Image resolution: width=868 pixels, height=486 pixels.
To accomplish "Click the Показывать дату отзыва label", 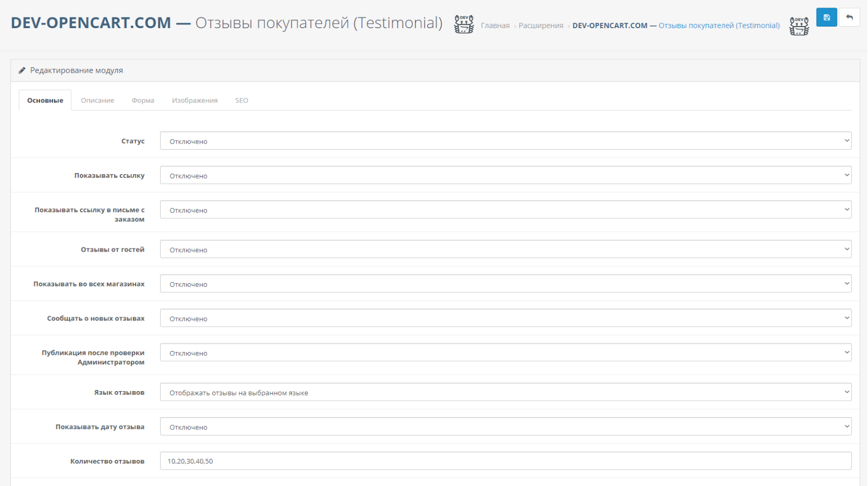I will 100,427.
